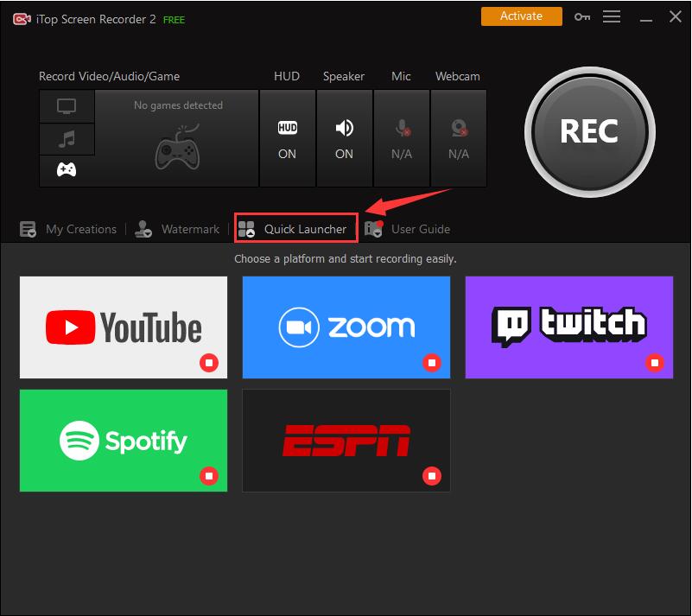692x616 pixels.
Task: Click the red record badge on ESPN
Action: pos(432,475)
